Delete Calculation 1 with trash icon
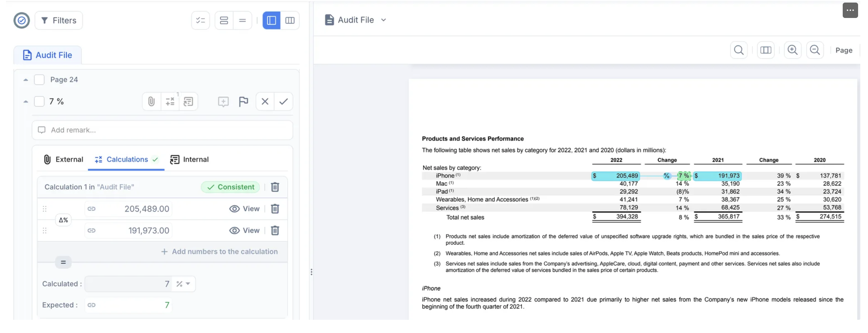This screenshot has width=868, height=333. [275, 187]
